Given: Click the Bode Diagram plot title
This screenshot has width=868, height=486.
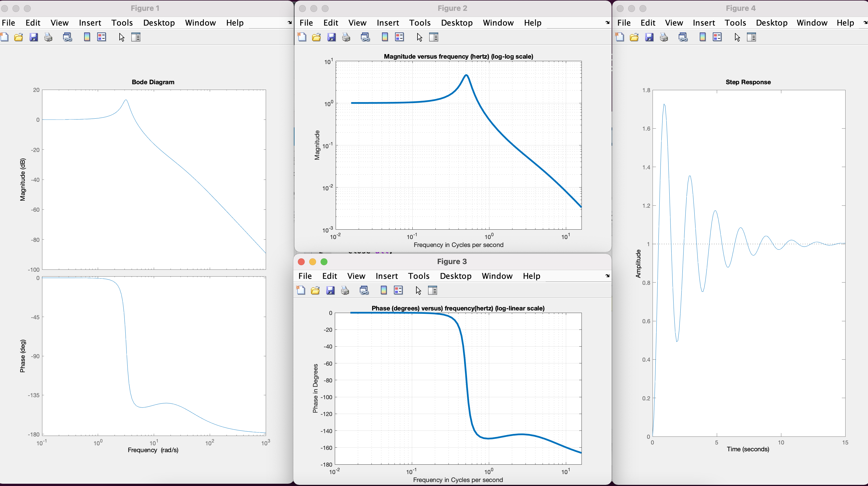Looking at the screenshot, I should click(153, 82).
